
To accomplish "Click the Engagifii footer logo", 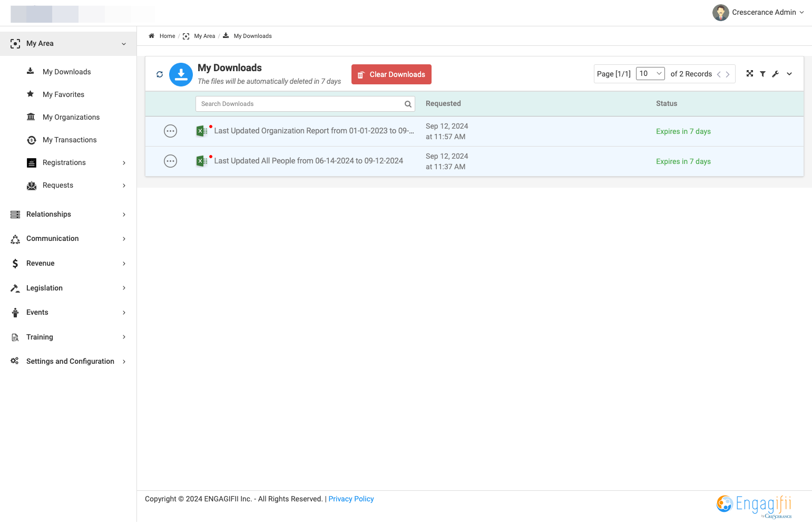I will 755,506.
